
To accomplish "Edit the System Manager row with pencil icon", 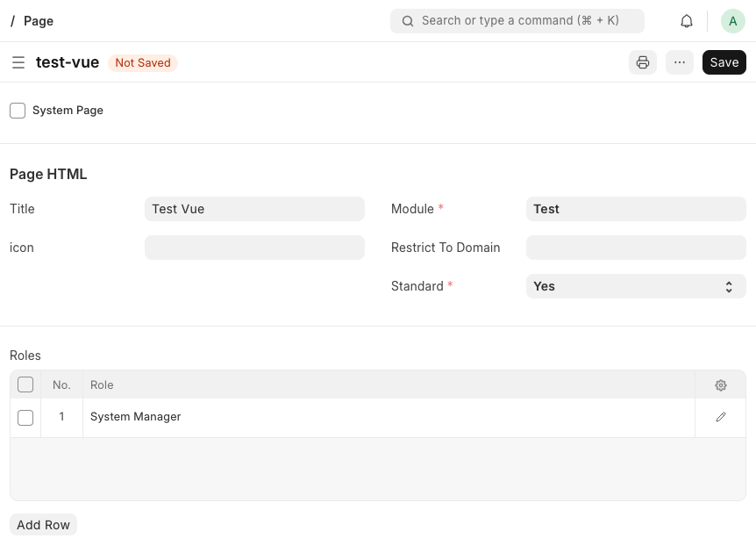I will click(720, 417).
